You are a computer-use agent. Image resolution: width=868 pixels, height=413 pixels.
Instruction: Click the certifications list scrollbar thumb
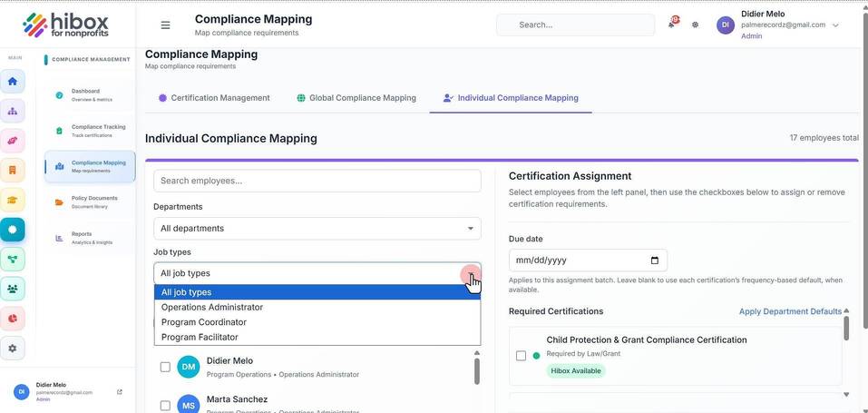click(846, 329)
